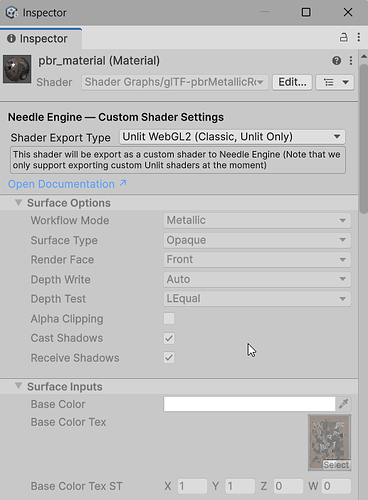Toggle the Cast Shadows checkbox
368x500 pixels.
click(169, 338)
